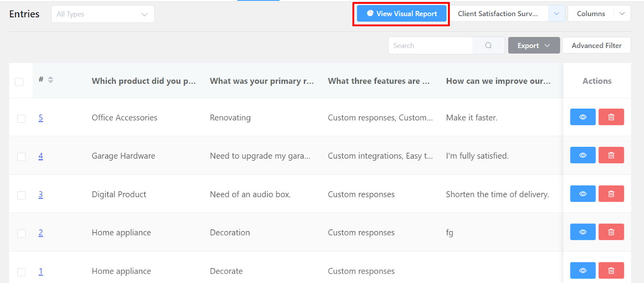Viewport: 644px width, 283px height.
Task: Sort entries by the # column arrows
Action: tap(50, 80)
